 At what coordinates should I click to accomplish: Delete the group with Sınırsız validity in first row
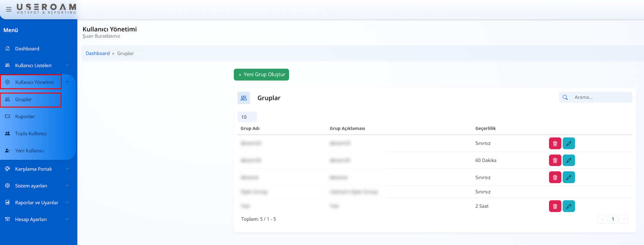pyautogui.click(x=555, y=143)
